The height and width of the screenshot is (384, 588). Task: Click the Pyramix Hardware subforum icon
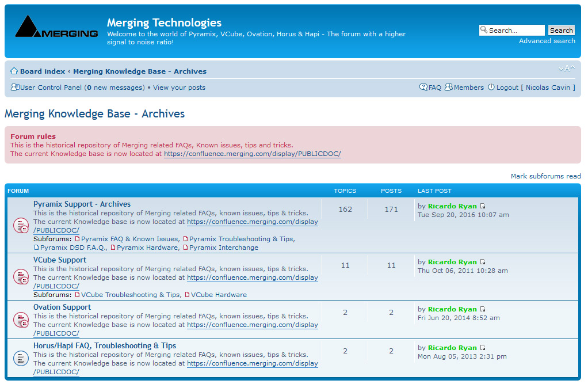pos(113,248)
